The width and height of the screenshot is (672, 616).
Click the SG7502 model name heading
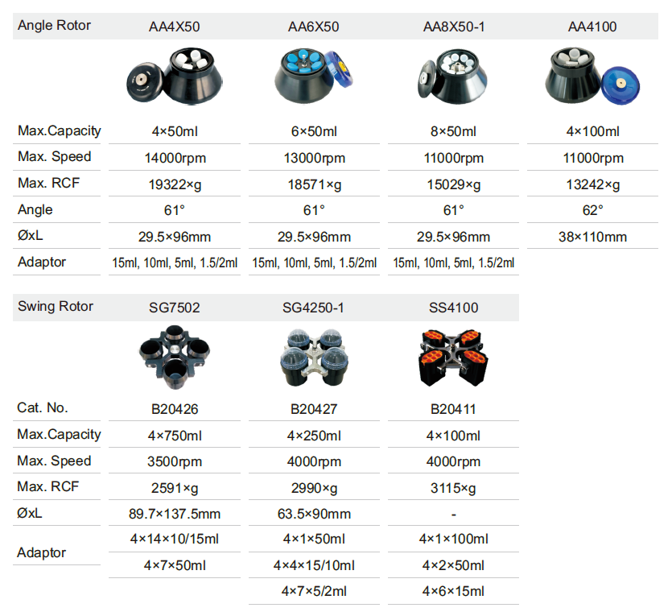click(175, 308)
